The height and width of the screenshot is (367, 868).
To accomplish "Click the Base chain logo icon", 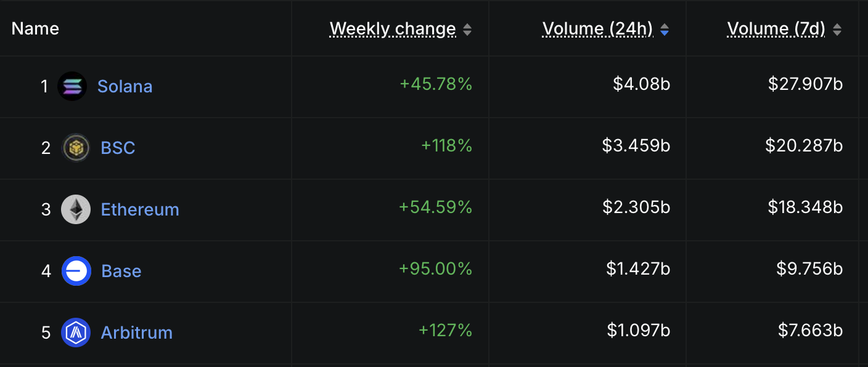I will (x=76, y=271).
